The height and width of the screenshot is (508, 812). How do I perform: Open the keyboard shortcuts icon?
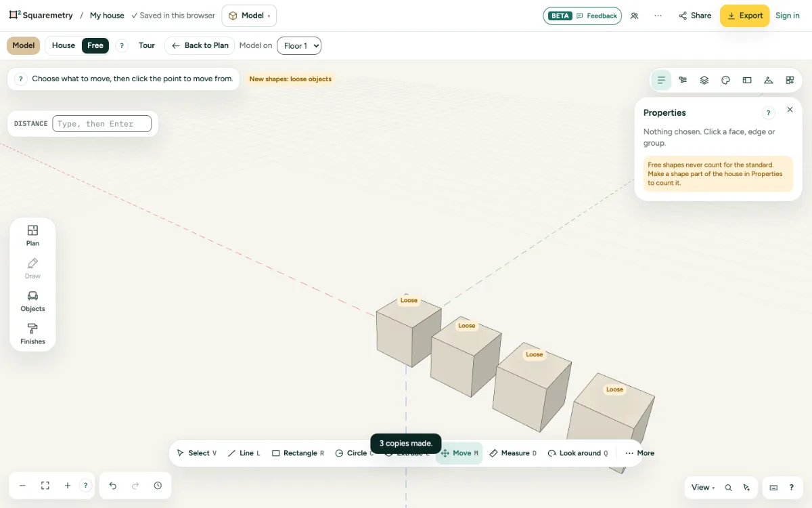(x=773, y=488)
